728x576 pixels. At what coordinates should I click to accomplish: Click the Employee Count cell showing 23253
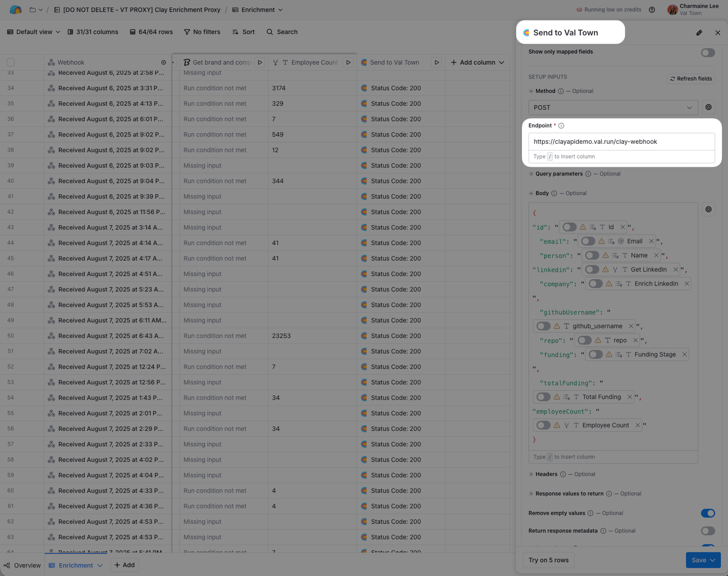[312, 336]
